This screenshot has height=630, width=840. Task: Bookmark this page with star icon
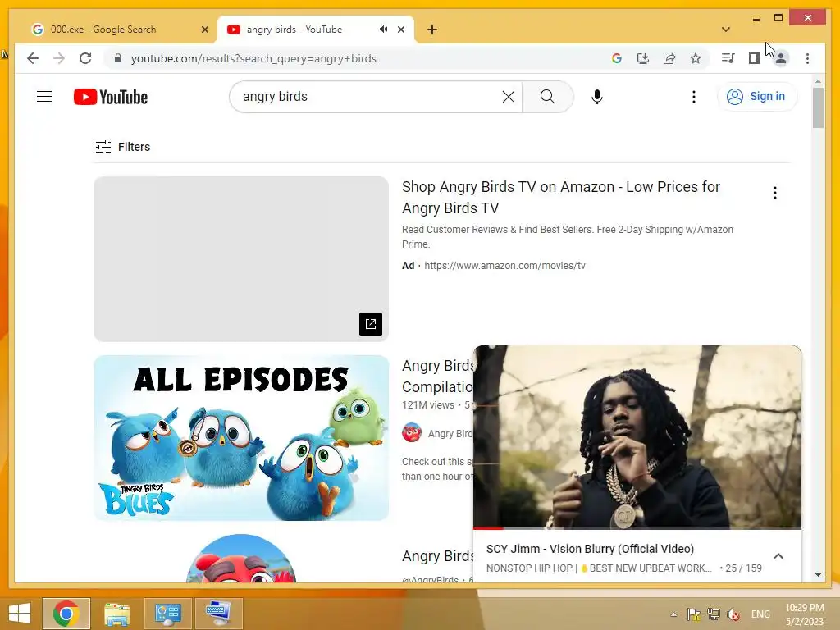tap(696, 58)
